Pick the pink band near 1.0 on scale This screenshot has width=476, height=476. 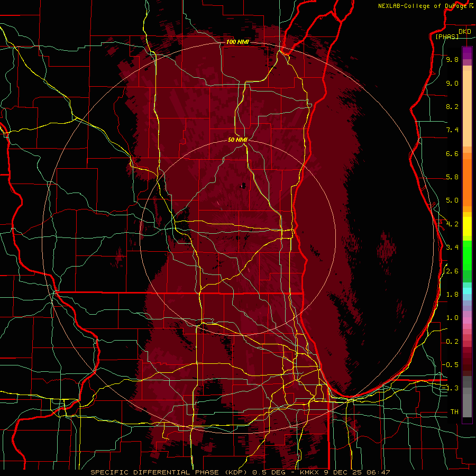pyautogui.click(x=467, y=320)
